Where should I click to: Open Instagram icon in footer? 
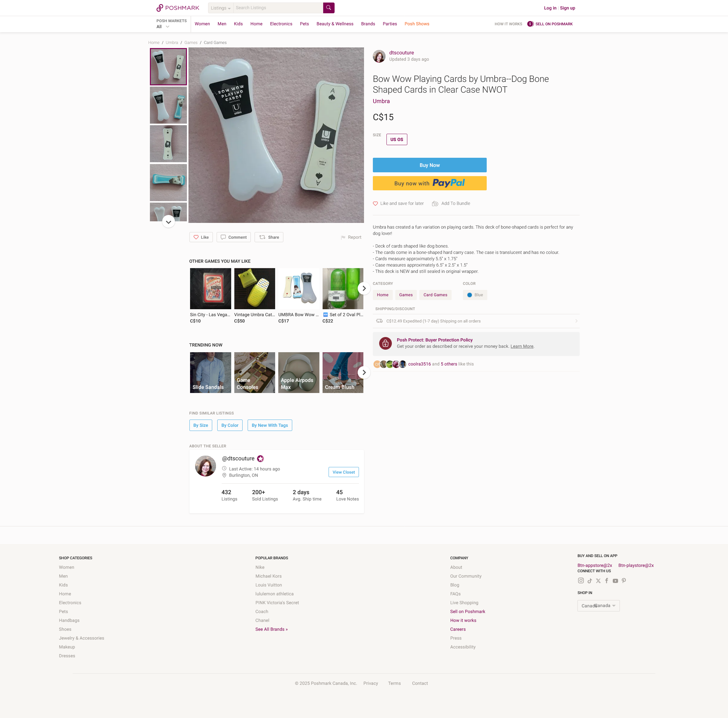tap(581, 580)
